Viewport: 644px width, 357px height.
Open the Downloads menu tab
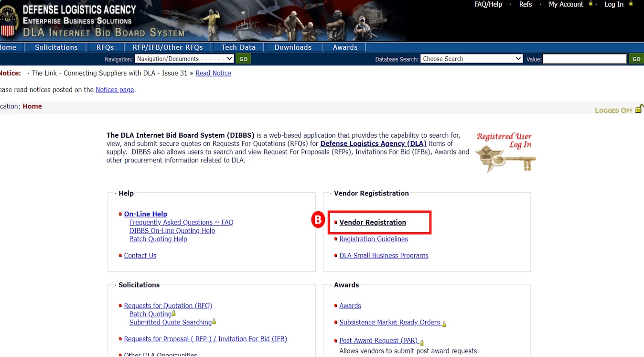click(293, 47)
